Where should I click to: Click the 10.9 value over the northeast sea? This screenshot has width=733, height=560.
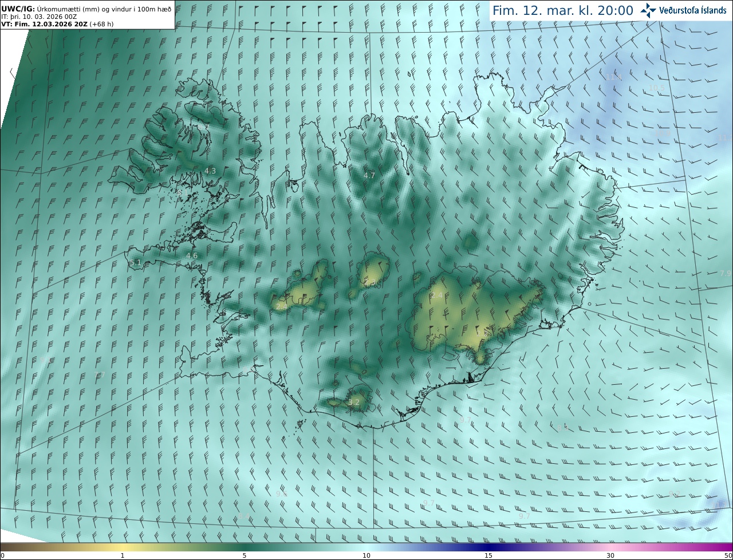click(663, 133)
